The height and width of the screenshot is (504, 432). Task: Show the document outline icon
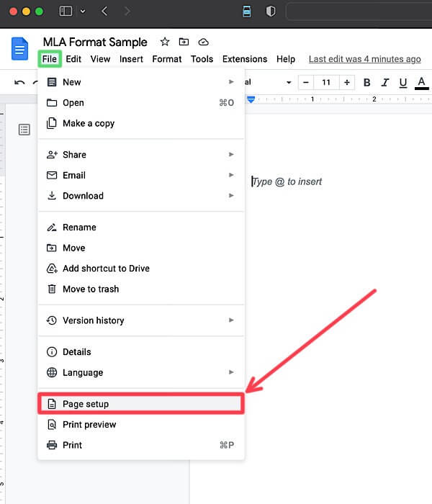coord(24,130)
